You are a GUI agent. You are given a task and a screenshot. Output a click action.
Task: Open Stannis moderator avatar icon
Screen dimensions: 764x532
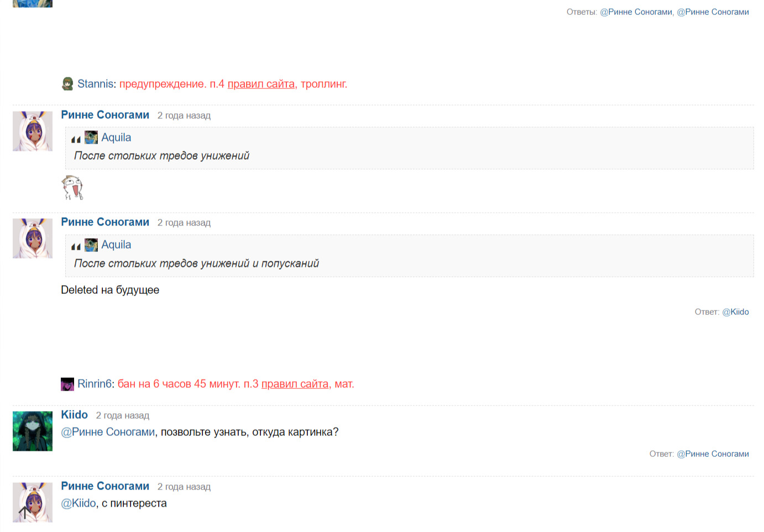coord(67,84)
